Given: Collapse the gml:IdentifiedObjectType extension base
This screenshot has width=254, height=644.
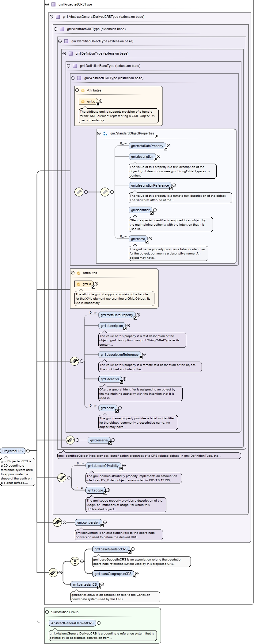Looking at the screenshot, I should point(60,41).
